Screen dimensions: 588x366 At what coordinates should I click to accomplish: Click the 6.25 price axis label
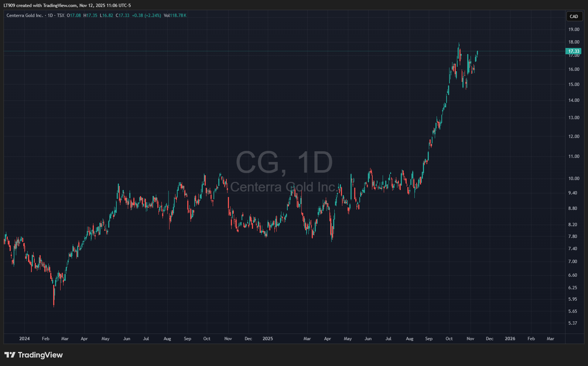tap(572, 288)
